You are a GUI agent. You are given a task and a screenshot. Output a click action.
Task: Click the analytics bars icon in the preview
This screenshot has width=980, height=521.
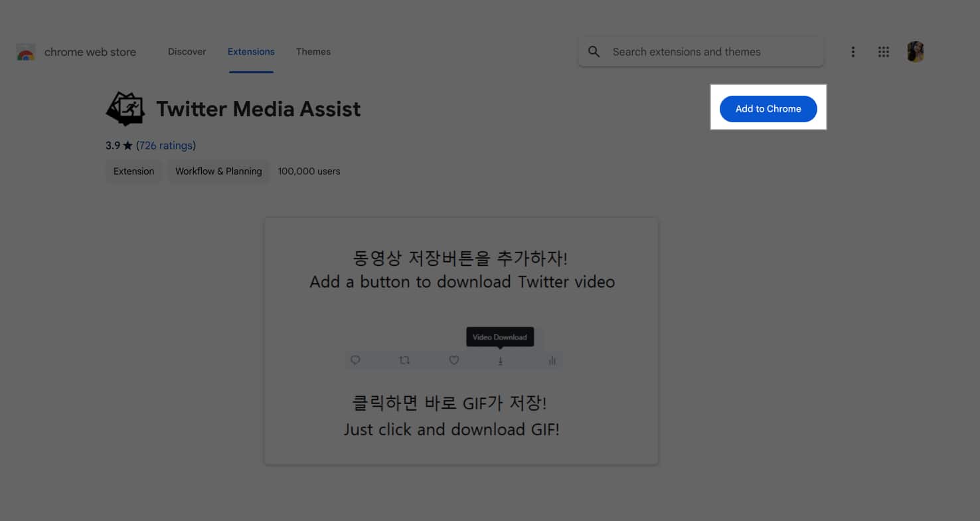(552, 360)
